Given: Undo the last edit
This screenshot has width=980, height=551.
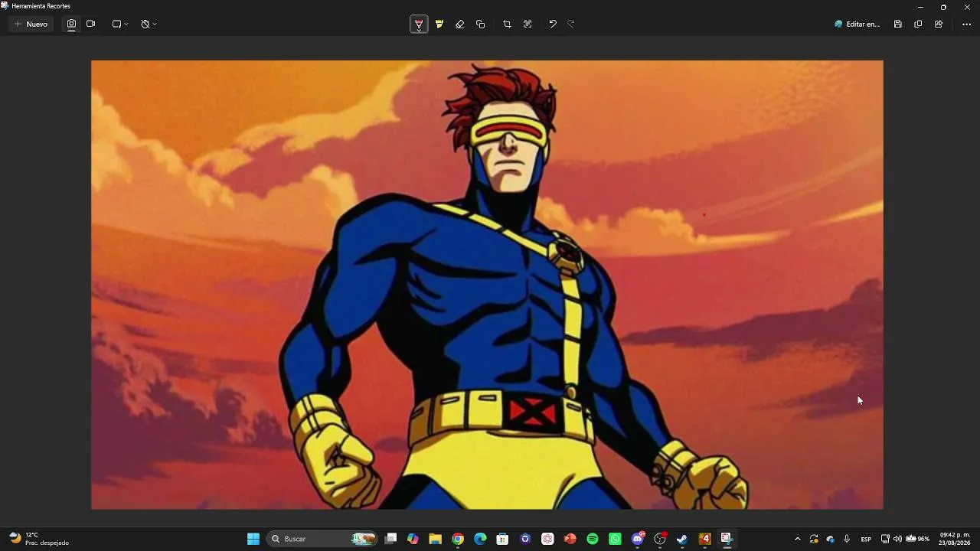Looking at the screenshot, I should click(x=553, y=24).
